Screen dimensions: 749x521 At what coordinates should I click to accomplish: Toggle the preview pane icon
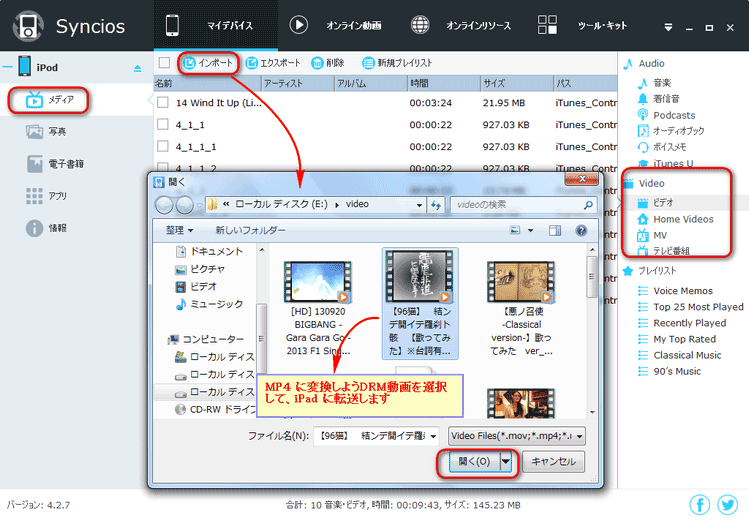pyautogui.click(x=555, y=231)
